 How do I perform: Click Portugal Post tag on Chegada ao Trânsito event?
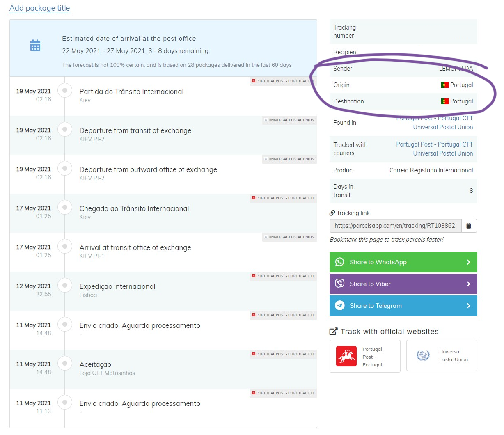tap(283, 198)
